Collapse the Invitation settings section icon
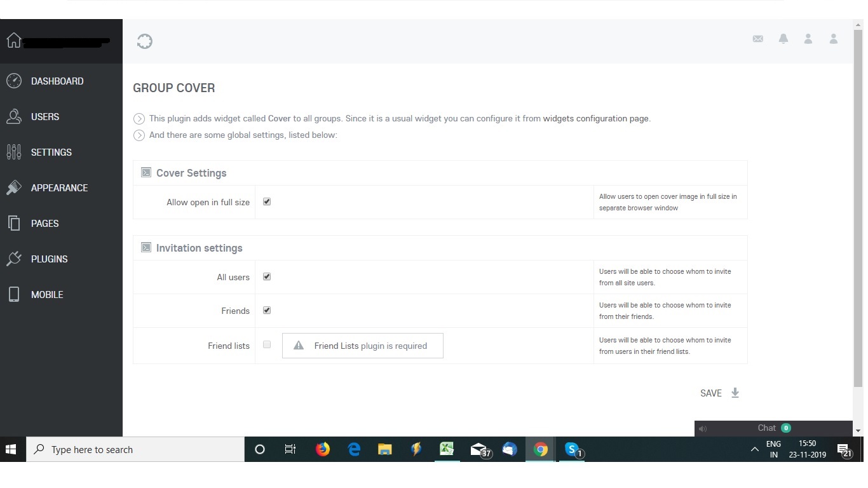 point(146,248)
